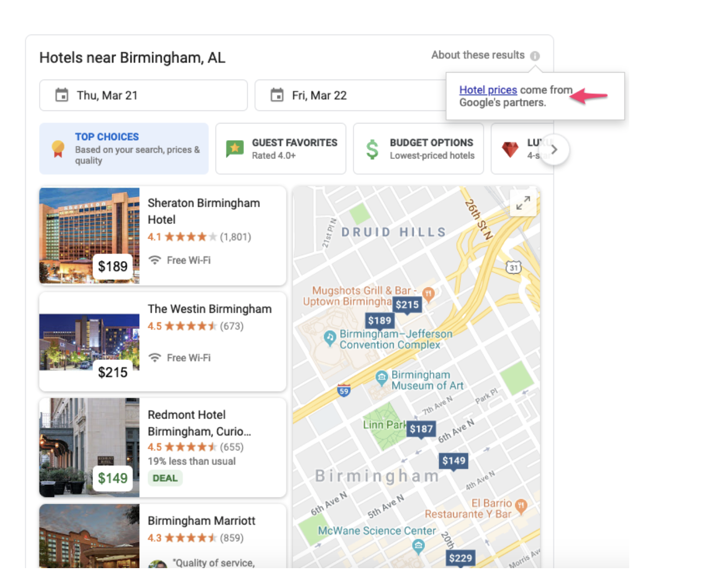Click the Sheraton Birmingham Hotel name
The height and width of the screenshot is (588, 713).
point(204,211)
